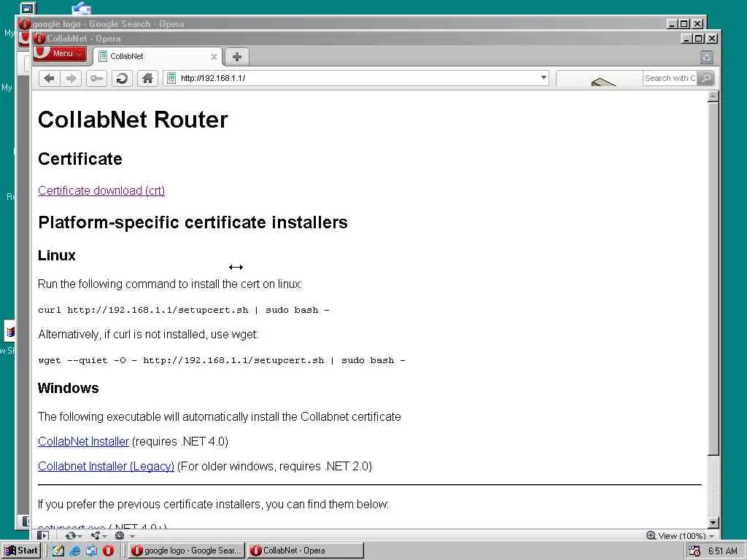Open the Opera Link sync status icon
This screenshot has width=747, height=560.
tap(71, 535)
